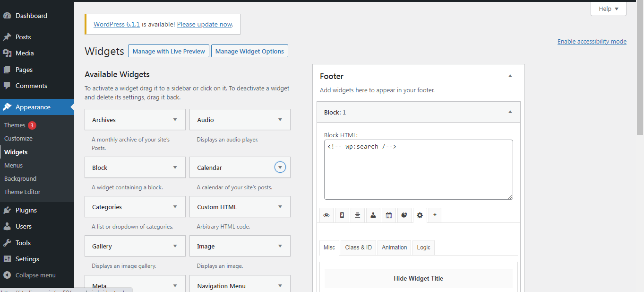Click Manage with Live Preview button
Viewport: 644px width, 292px height.
[x=169, y=51]
